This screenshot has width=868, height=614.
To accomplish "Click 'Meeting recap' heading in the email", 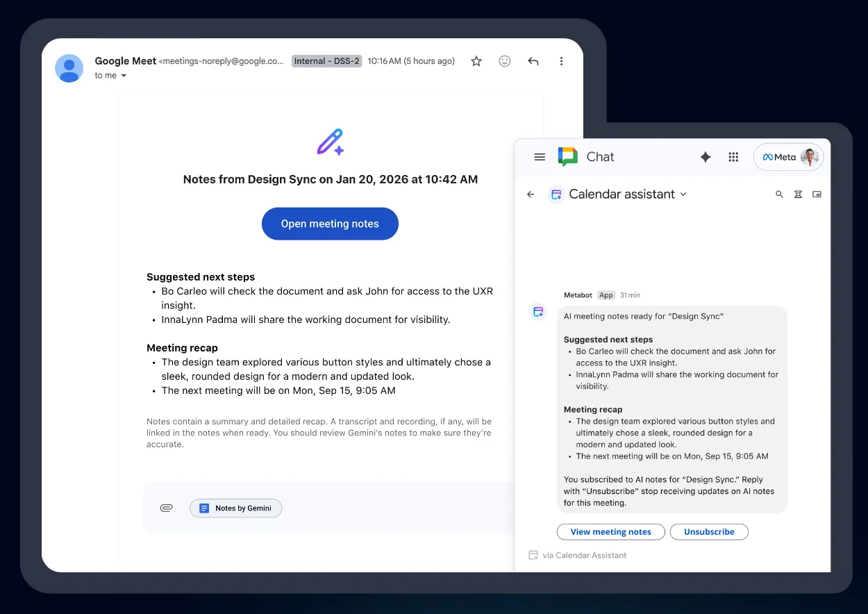I will pos(182,348).
